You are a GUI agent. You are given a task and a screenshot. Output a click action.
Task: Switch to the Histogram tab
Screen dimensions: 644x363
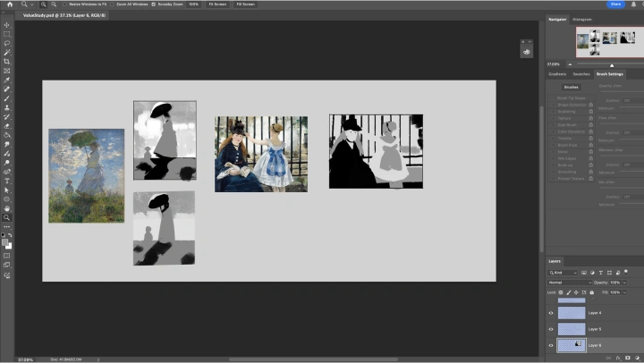point(582,20)
